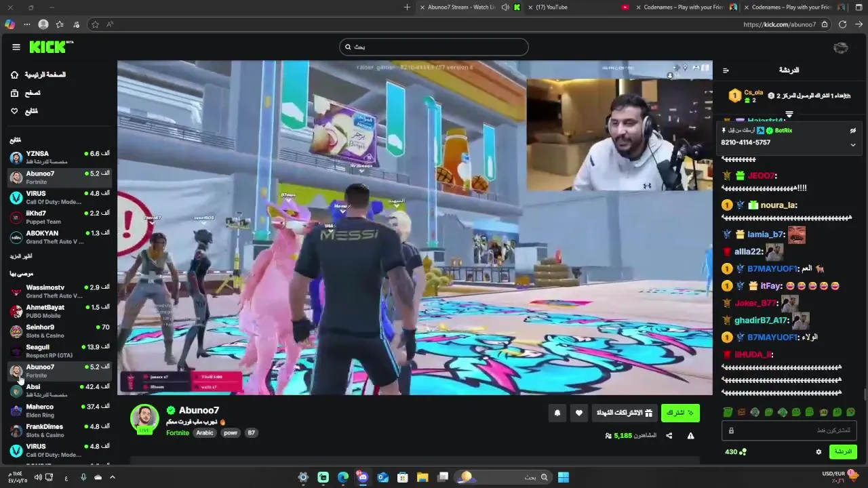Open Windows Start button on taskbar
This screenshot has width=868, height=488.
(564, 477)
